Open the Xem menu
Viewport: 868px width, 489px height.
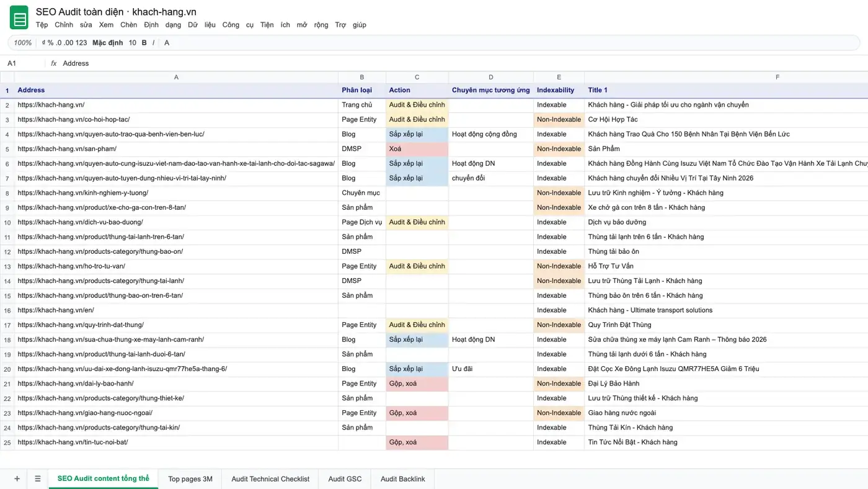[106, 25]
